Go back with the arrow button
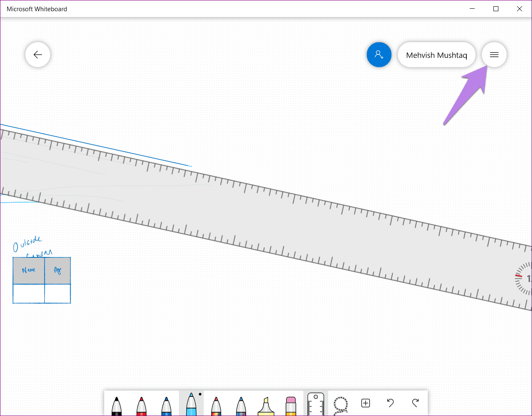This screenshot has width=532, height=416. (x=38, y=55)
